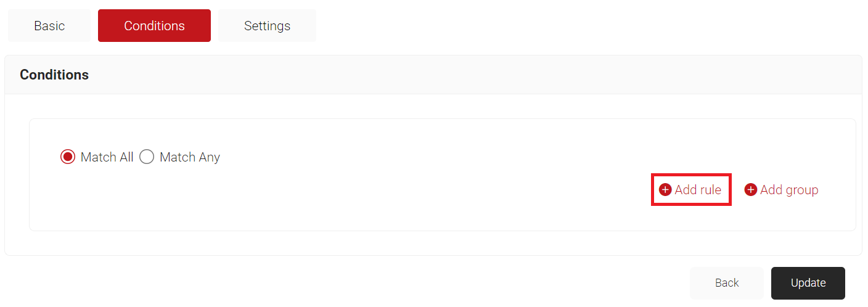Click the plus icon beside Add group
The height and width of the screenshot is (307, 868).
750,190
